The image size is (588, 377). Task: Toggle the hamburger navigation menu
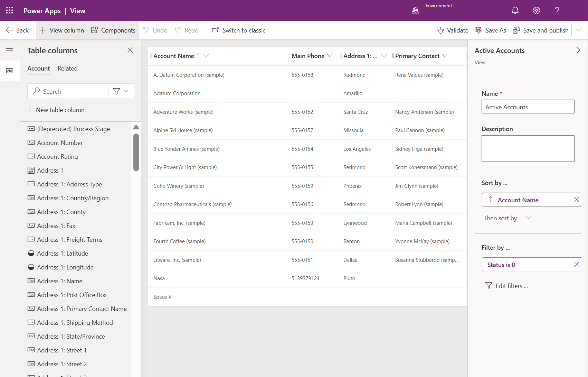[10, 50]
